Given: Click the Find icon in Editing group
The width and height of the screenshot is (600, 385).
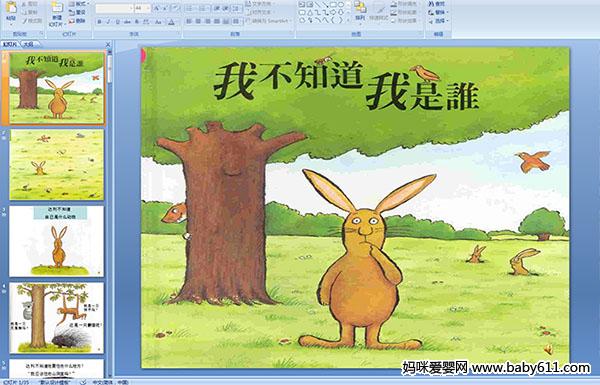Looking at the screenshot, I should (437, 4).
